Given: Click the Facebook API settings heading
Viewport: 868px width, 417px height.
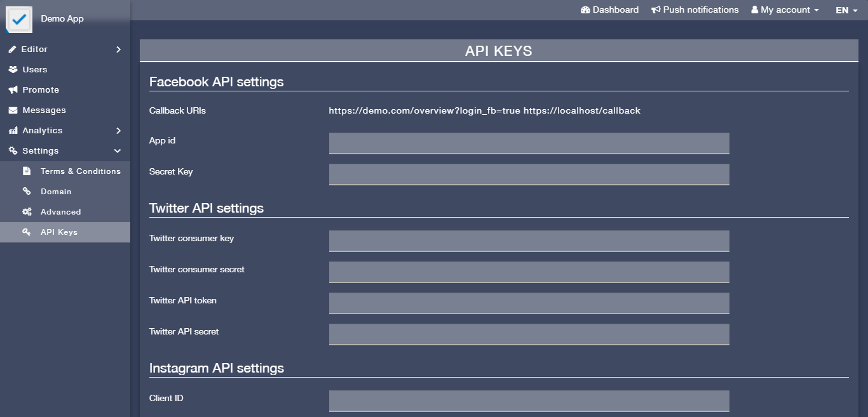Looking at the screenshot, I should [x=216, y=82].
